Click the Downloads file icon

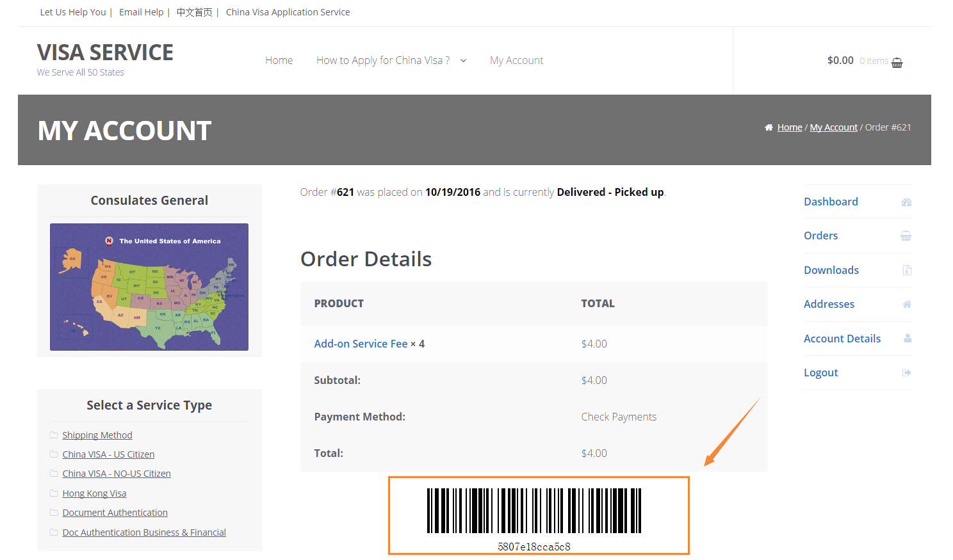click(907, 270)
